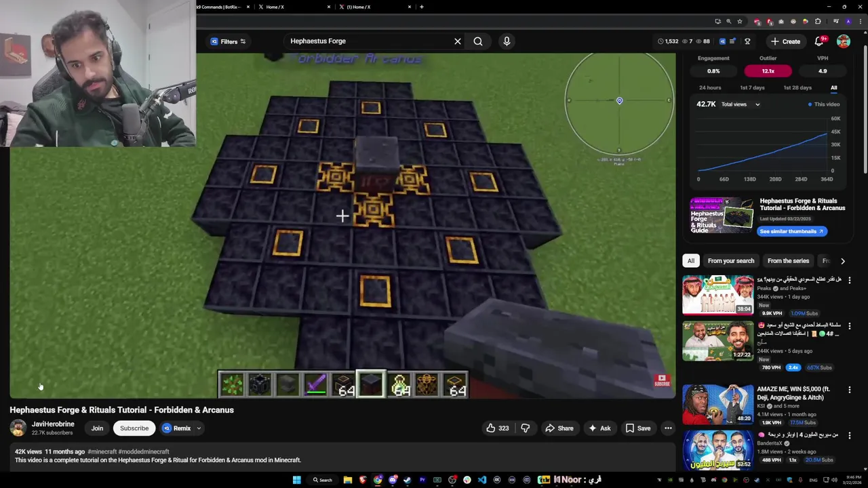Open more options for BanderitaX video
Screen dimensions: 868x488
point(849,435)
